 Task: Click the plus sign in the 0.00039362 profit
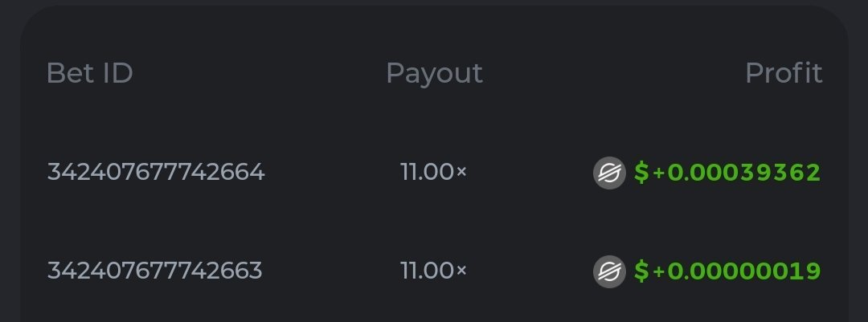click(x=658, y=173)
